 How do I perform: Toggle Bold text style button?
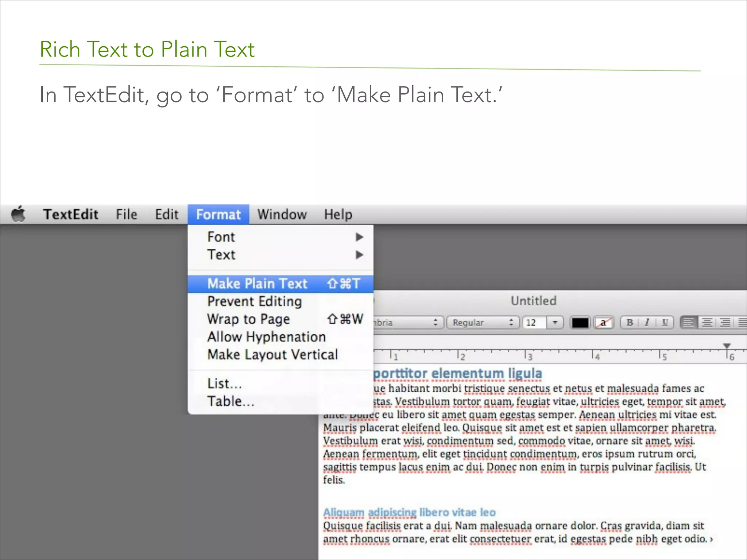pyautogui.click(x=630, y=323)
